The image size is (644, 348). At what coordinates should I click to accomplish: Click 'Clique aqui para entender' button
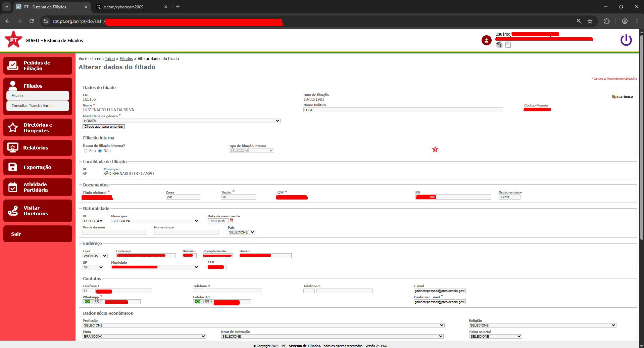coord(104,127)
